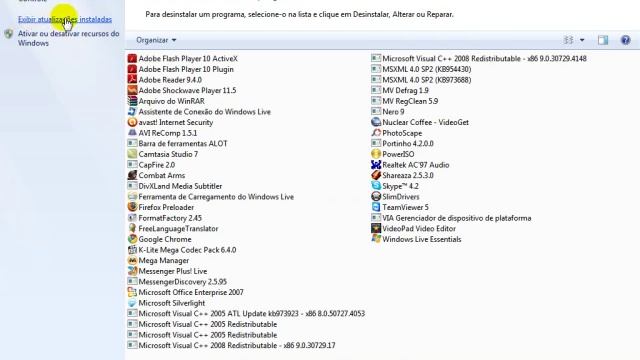640x360 pixels.
Task: Click the SlimDrivers icon
Action: click(x=376, y=196)
